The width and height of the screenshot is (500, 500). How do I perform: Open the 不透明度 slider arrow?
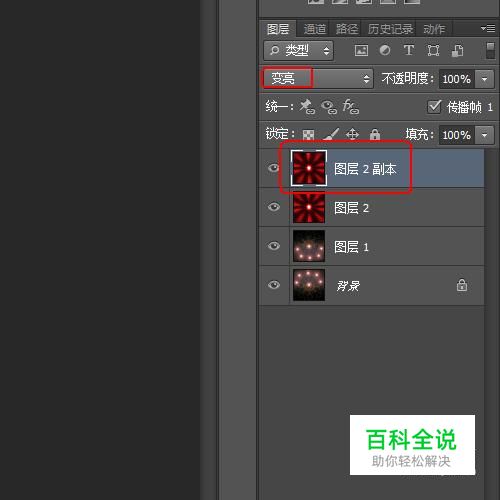[484, 79]
